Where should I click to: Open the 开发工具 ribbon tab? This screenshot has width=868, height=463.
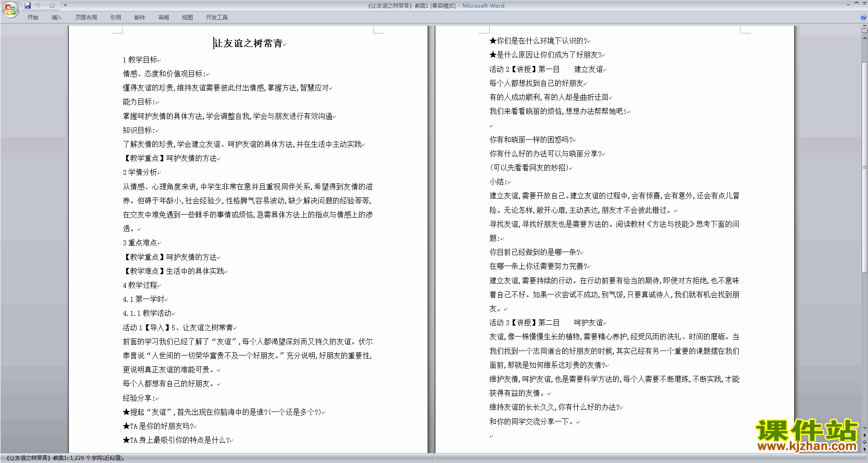217,18
